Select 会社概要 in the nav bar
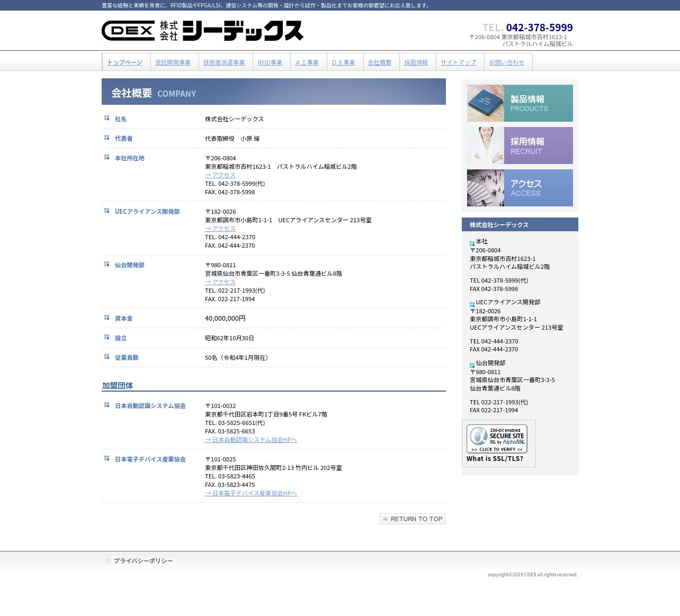Image resolution: width=680 pixels, height=616 pixels. (380, 62)
